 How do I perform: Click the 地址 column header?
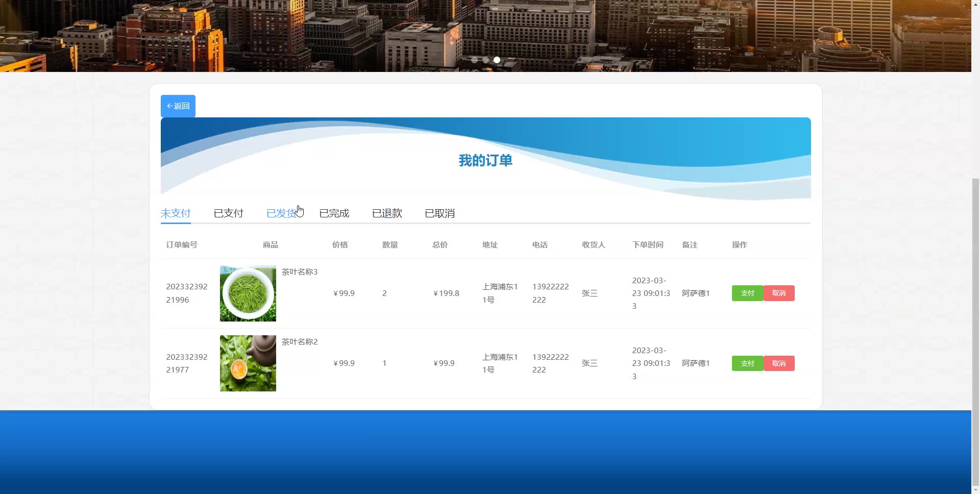490,245
